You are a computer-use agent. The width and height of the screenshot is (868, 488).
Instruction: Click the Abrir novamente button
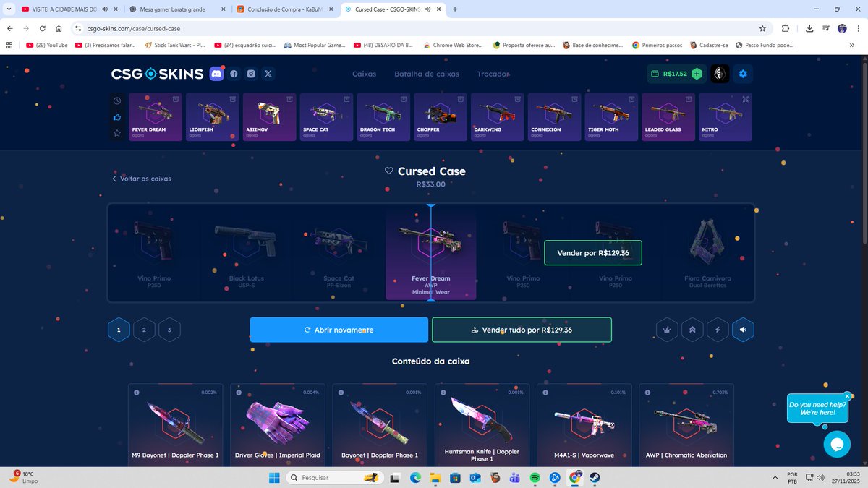click(x=339, y=329)
